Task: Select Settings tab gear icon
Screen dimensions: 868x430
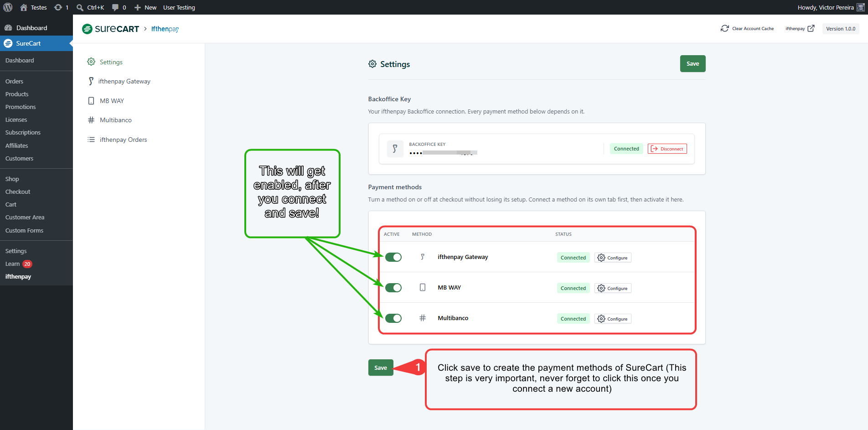Action: [91, 62]
